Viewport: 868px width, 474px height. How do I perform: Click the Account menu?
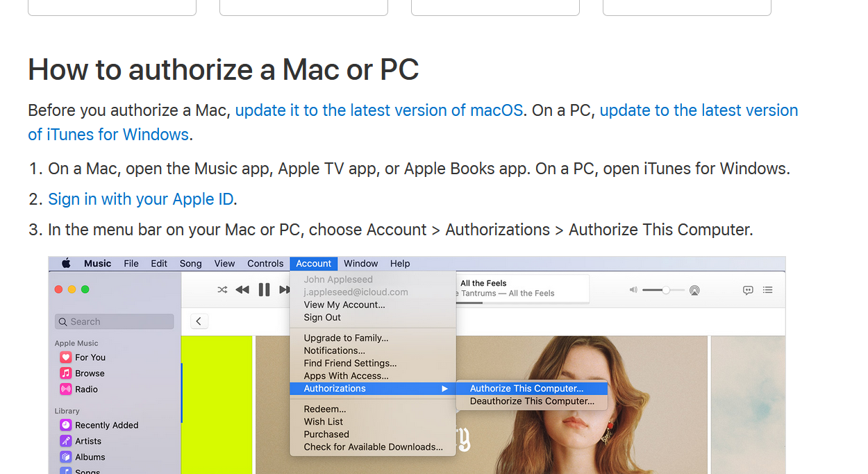314,264
